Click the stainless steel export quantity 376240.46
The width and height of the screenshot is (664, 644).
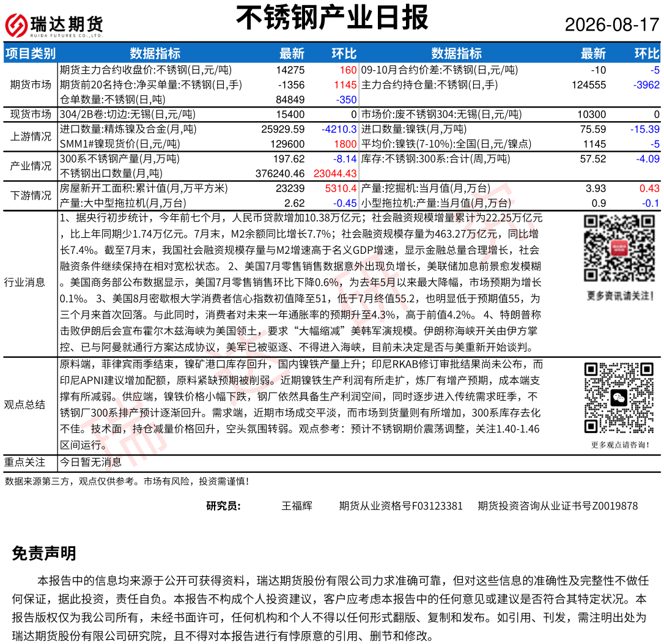coord(280,174)
